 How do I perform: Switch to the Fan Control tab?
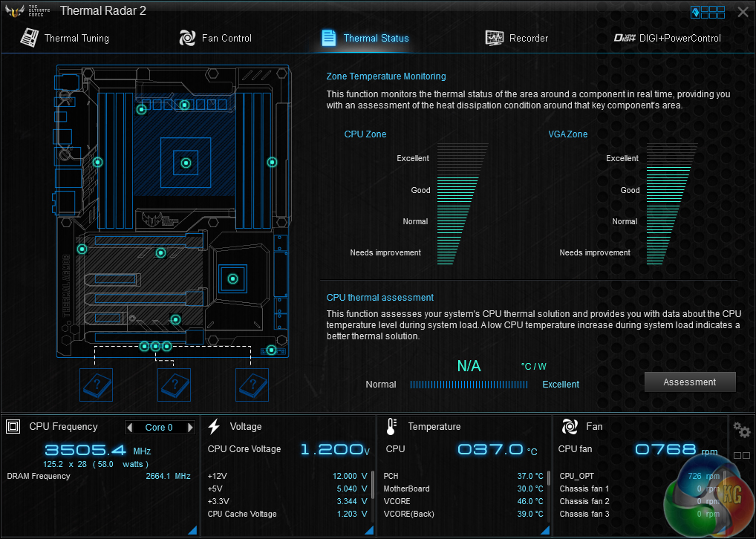click(x=215, y=38)
